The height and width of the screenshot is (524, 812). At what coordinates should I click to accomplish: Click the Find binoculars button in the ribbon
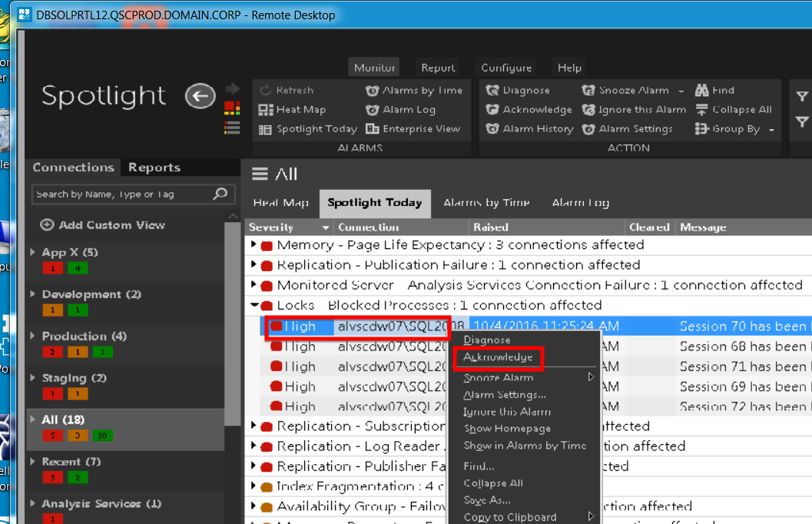pyautogui.click(x=714, y=90)
